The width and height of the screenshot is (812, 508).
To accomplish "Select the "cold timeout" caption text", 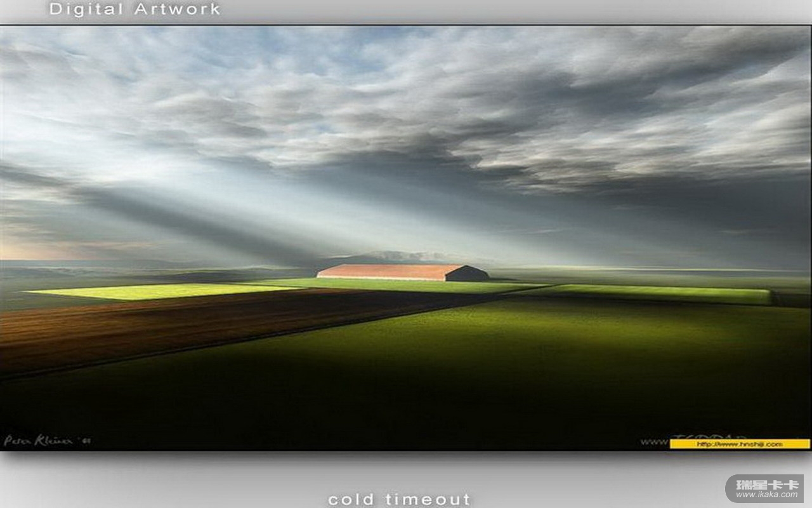I will pyautogui.click(x=399, y=499).
